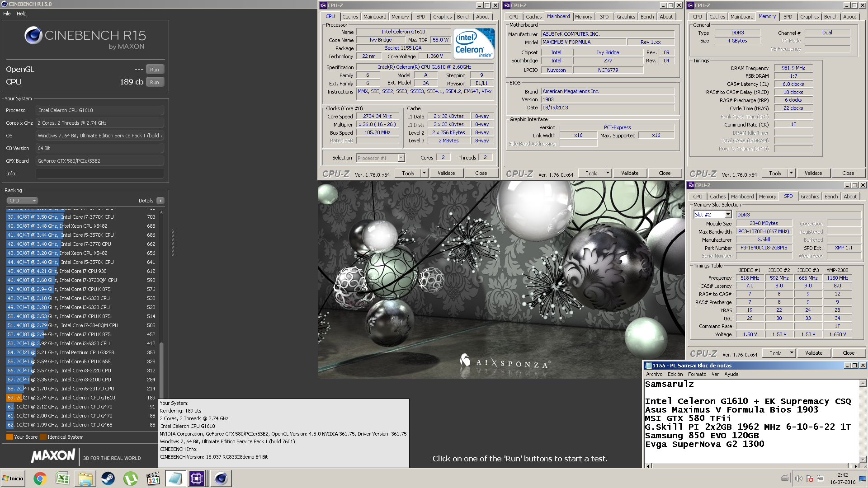Click the Details arrow button in Ranking
Screen dimensions: 868x488
(160, 201)
